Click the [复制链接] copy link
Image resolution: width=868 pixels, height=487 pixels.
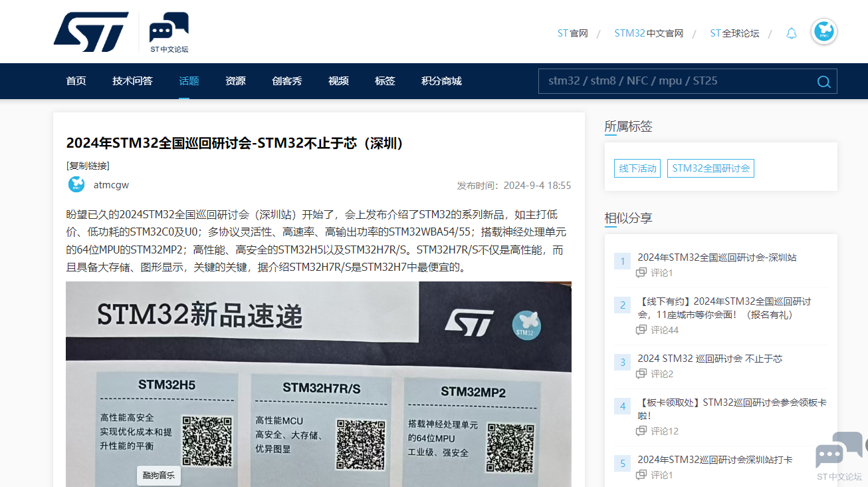(x=88, y=166)
